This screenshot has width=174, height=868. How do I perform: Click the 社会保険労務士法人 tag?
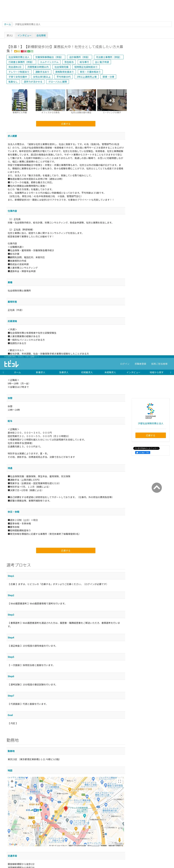[x=19, y=57]
